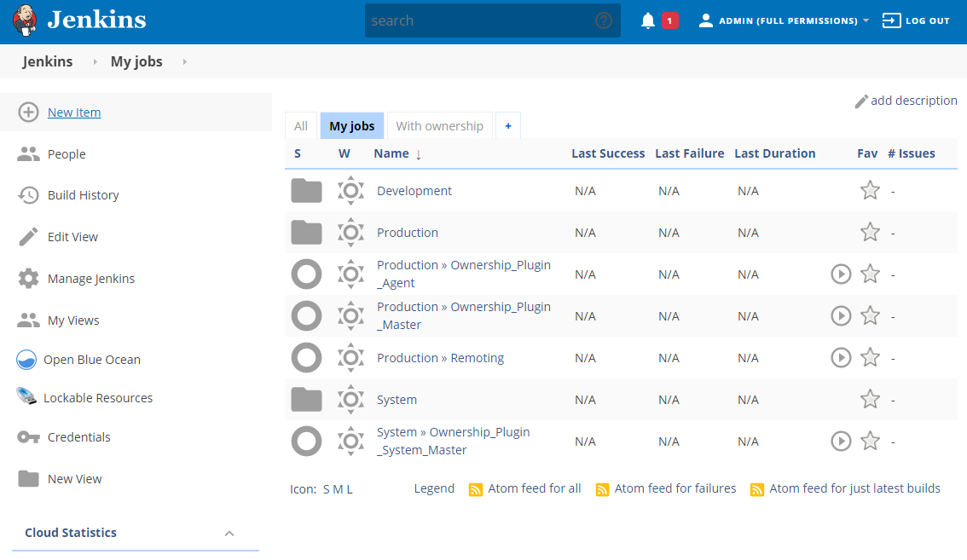Schedule a build for Production » Remoting
Image resolution: width=967 pixels, height=560 pixels.
click(x=841, y=358)
